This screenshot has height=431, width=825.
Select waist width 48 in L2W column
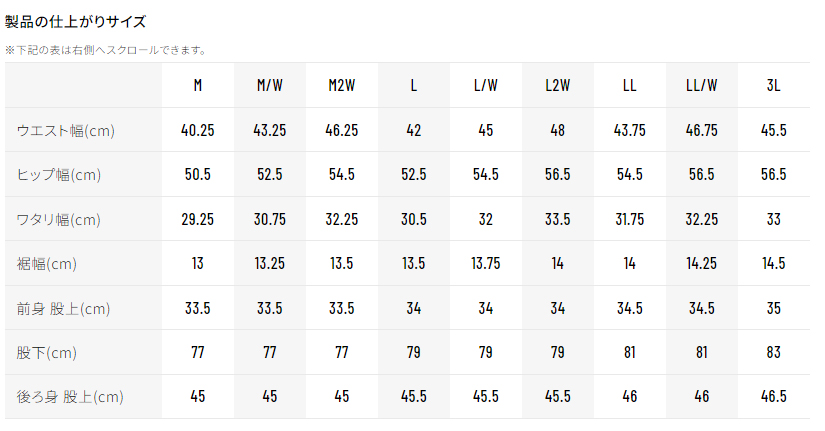(558, 131)
